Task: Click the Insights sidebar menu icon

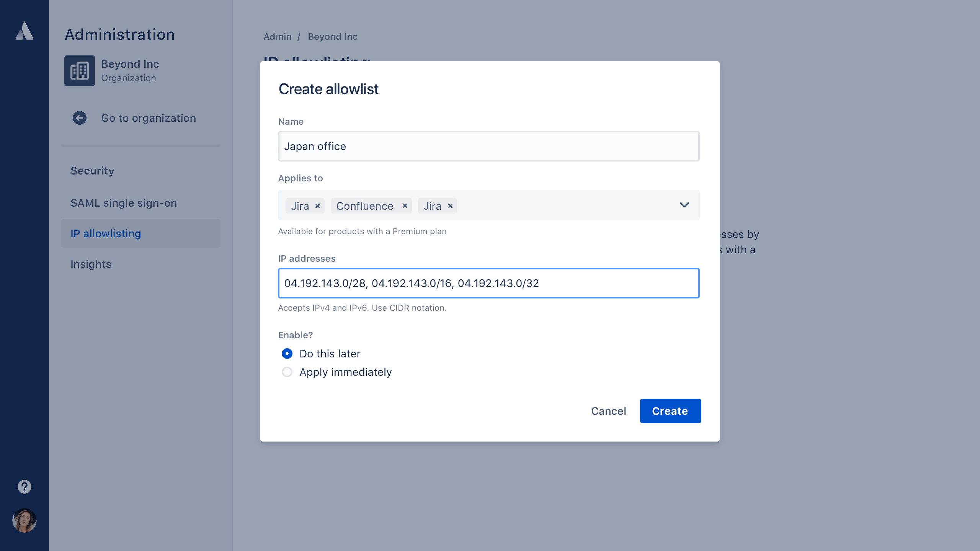Action: 91,264
